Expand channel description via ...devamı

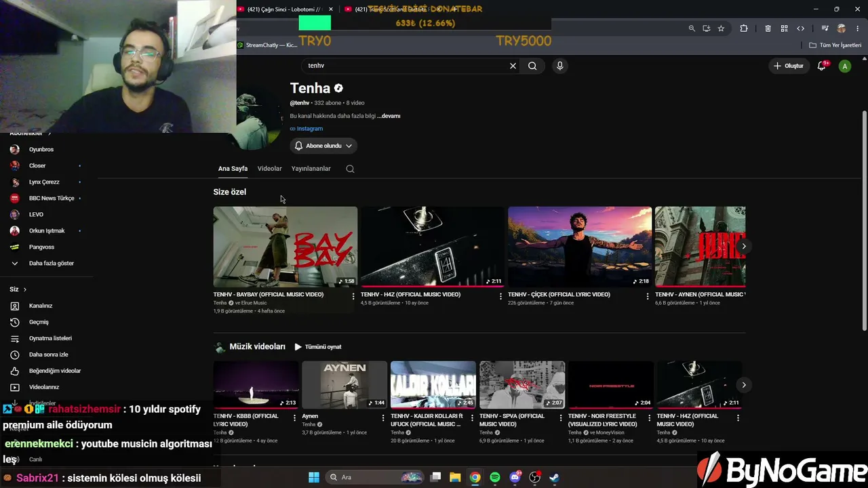click(x=389, y=116)
